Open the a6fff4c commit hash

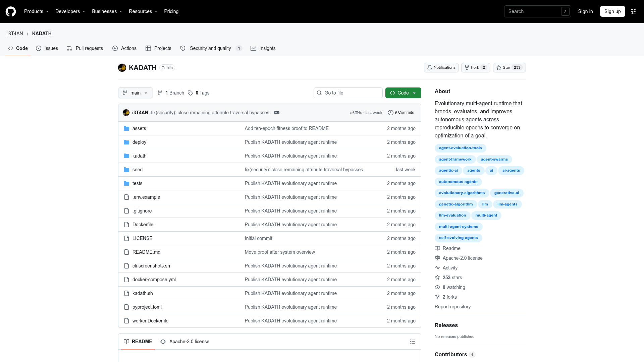click(x=356, y=113)
